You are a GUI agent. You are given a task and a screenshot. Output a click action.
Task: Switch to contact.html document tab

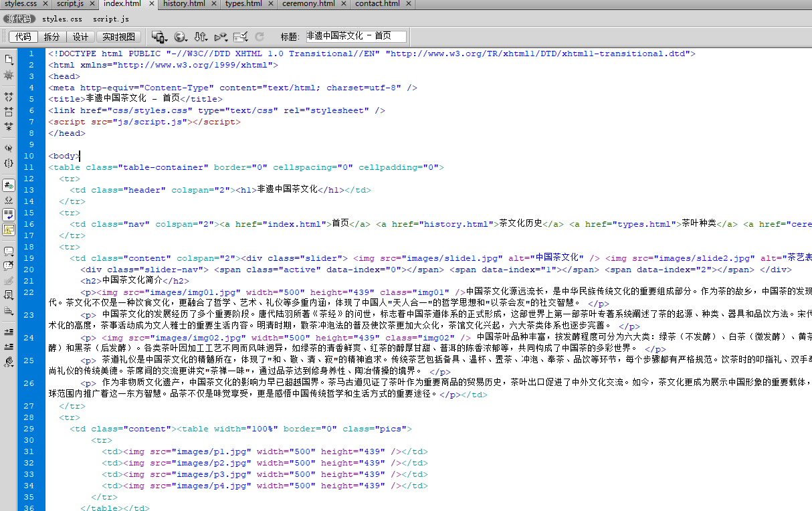click(377, 4)
